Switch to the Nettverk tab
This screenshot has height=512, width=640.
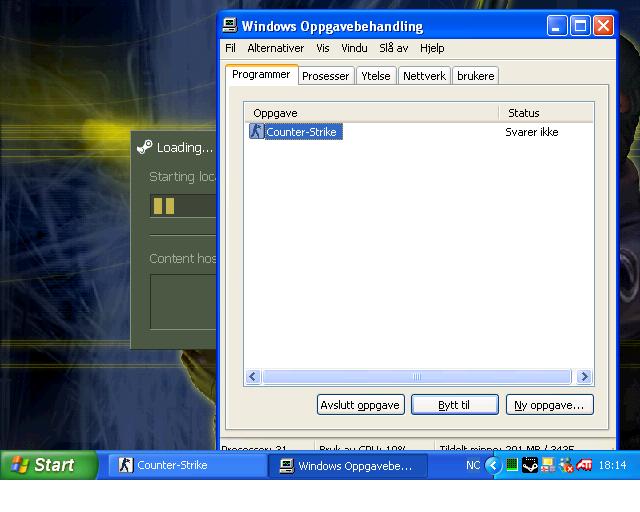(424, 76)
